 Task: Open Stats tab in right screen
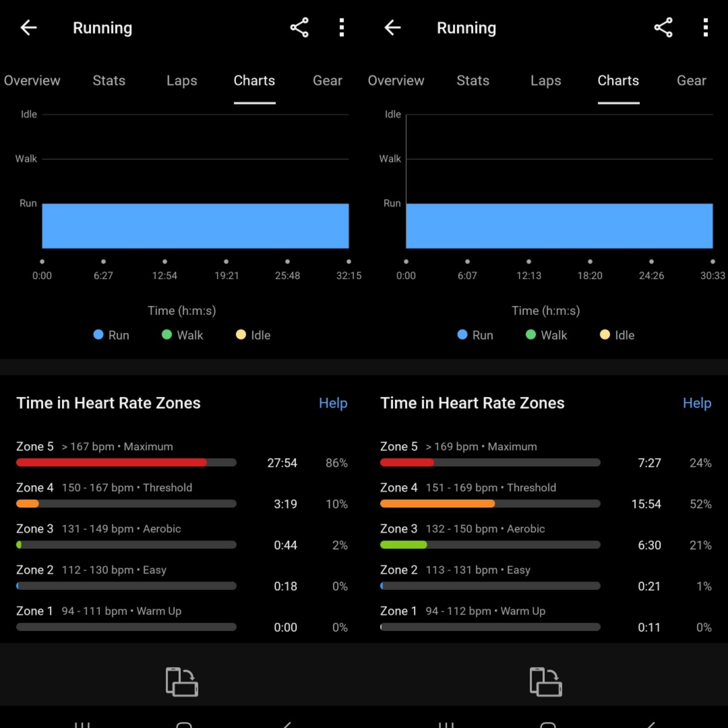pos(473,81)
